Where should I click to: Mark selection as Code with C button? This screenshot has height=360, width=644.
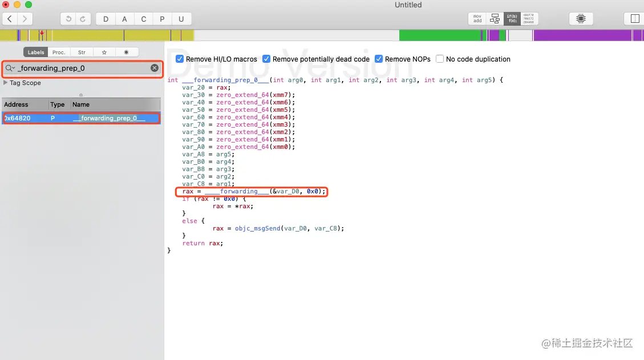[143, 19]
